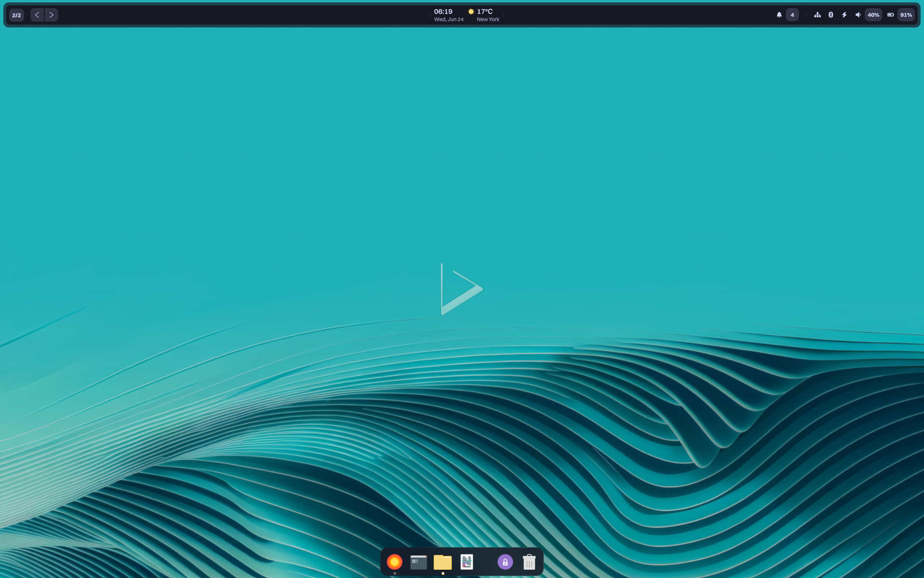924x578 pixels.
Task: Launch the Neovim text editor icon
Action: (x=467, y=562)
